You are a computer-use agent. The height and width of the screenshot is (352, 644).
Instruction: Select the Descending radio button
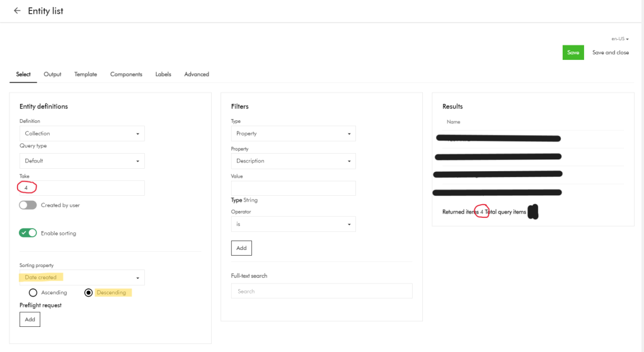(x=89, y=293)
